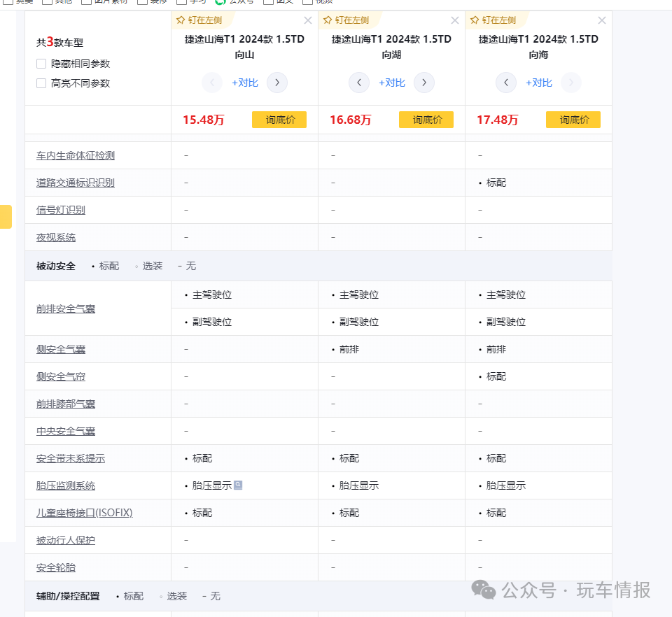The height and width of the screenshot is (617, 672).
Task: Click the 被动安全 section heading
Action: pyautogui.click(x=56, y=266)
